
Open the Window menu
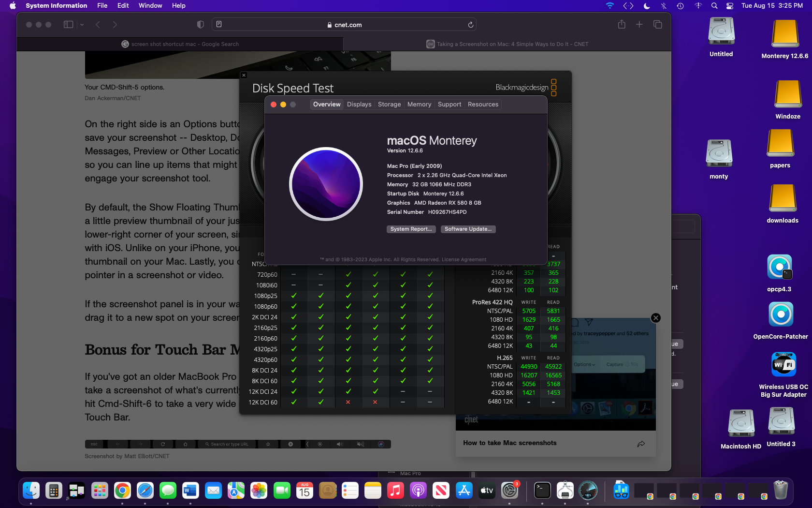click(150, 6)
